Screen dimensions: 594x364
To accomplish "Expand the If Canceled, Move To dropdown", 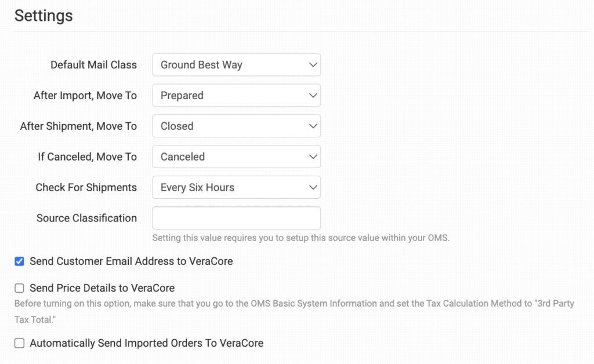I will [x=236, y=157].
